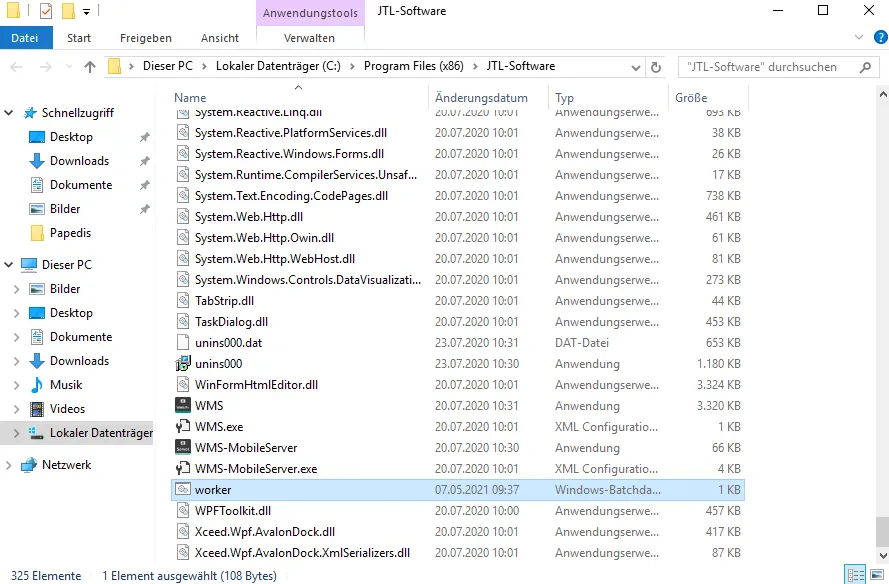Viewport: 889px width, 584px height.
Task: Select the Videos library icon
Action: coord(37,408)
